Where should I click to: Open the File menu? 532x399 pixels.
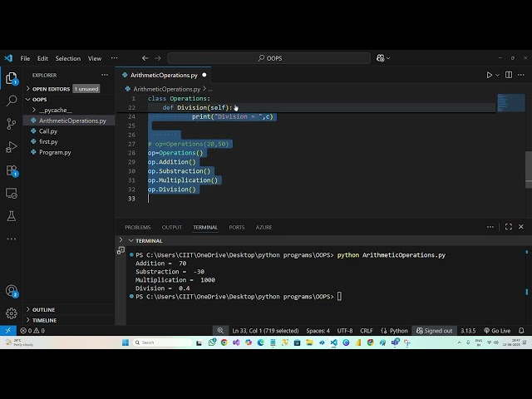(x=25, y=58)
